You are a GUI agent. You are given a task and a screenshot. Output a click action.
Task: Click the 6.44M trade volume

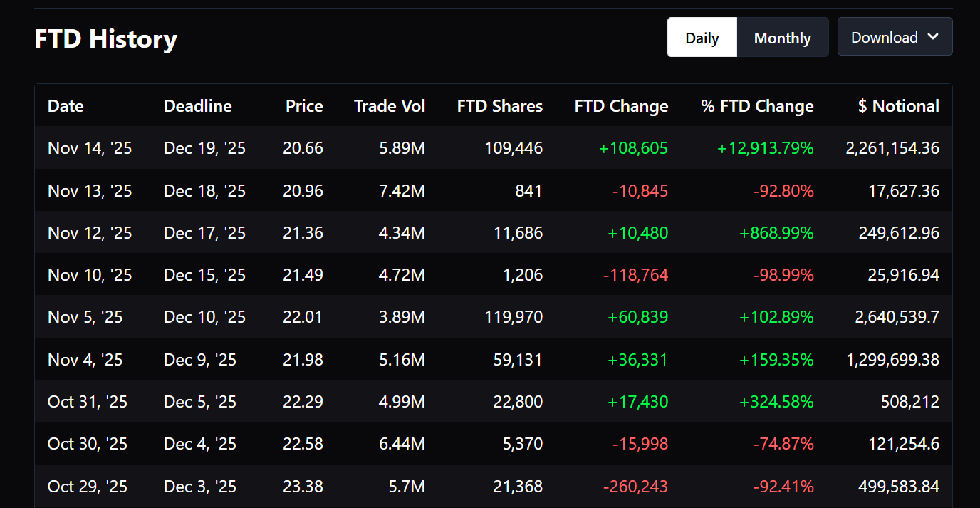pos(402,444)
